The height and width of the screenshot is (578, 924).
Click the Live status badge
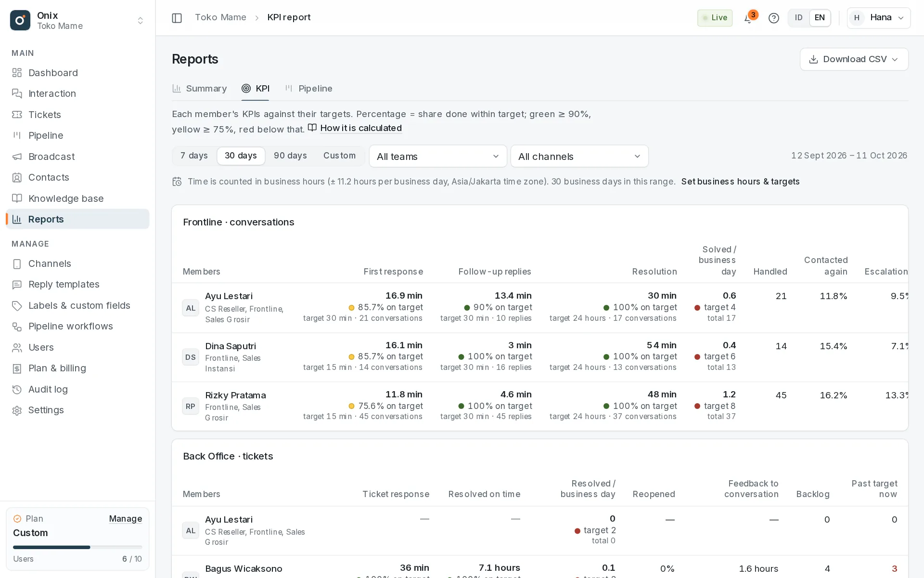tap(715, 18)
